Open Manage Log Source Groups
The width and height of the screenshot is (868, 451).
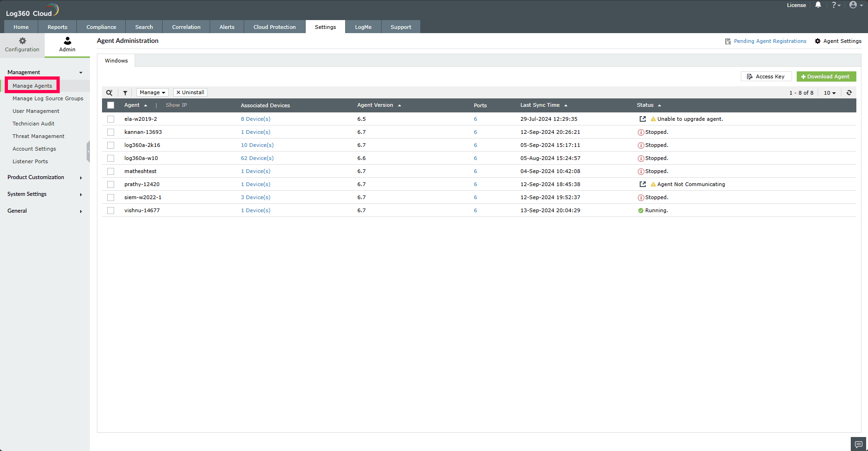[x=48, y=98]
